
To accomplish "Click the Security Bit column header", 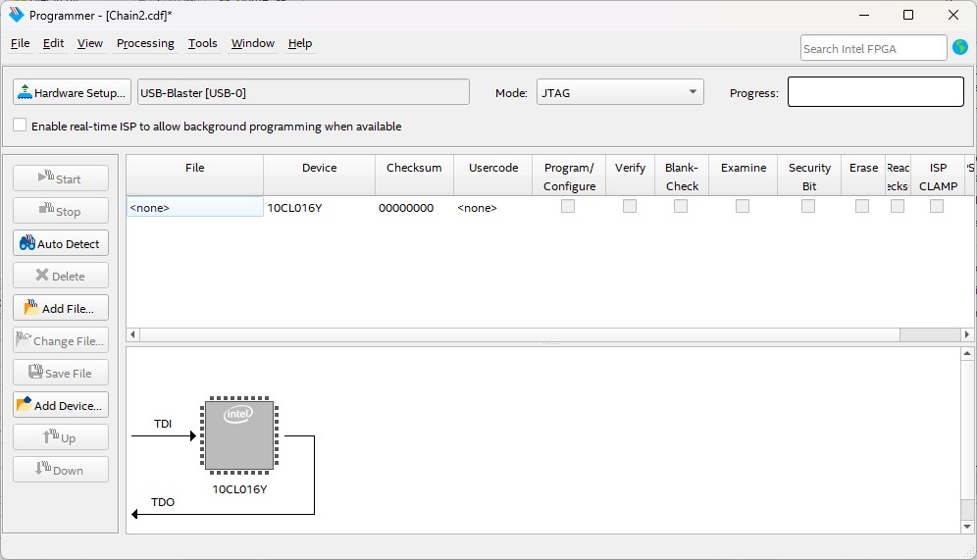I will 808,176.
